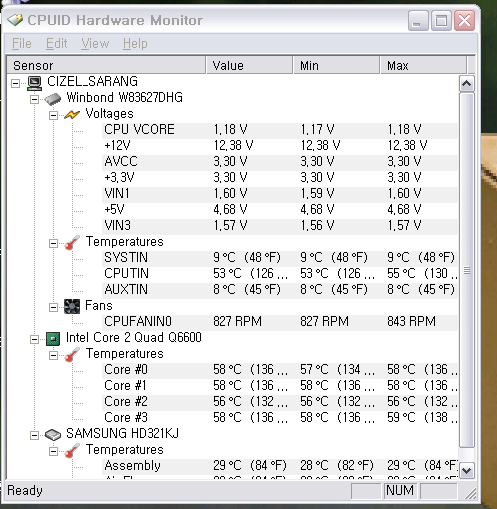
Task: Click the Min column header
Action: coord(336,65)
